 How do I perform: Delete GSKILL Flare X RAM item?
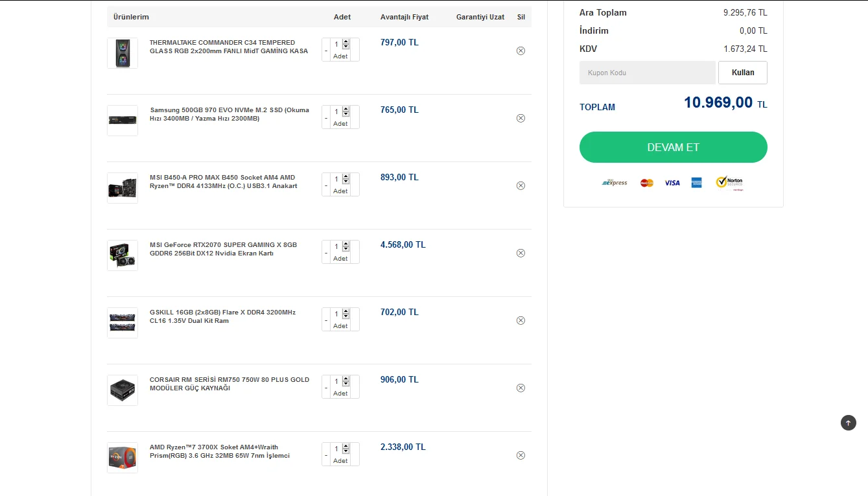[521, 320]
